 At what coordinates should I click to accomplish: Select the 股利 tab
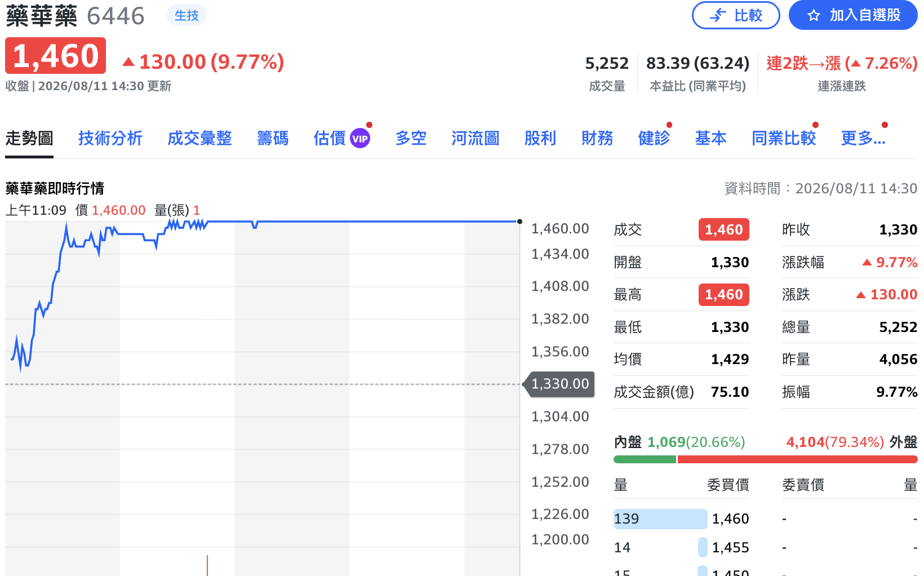coord(540,138)
